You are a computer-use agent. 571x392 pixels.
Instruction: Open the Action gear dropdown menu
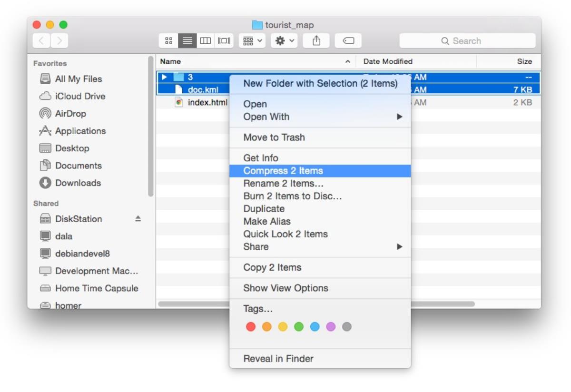pos(285,41)
